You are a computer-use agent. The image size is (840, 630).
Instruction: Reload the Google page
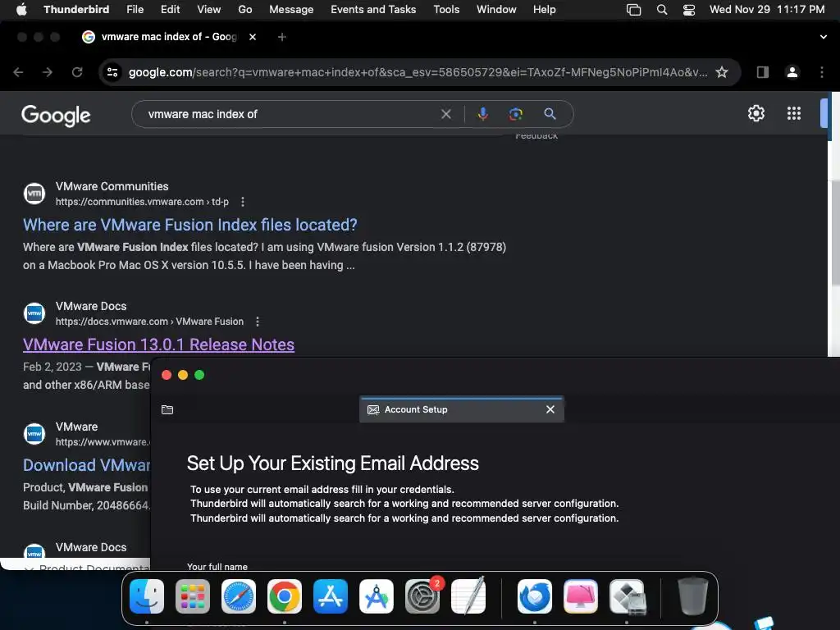pos(77,72)
